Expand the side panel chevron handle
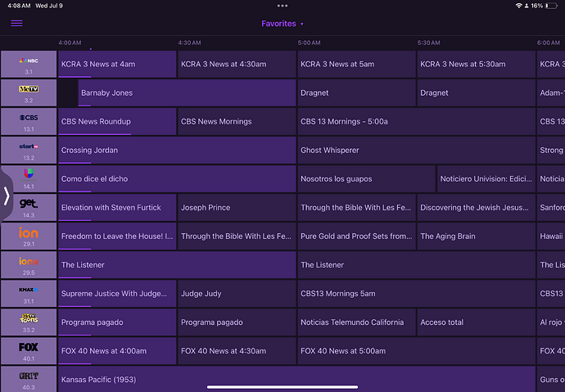Image resolution: width=565 pixels, height=392 pixels. point(7,196)
